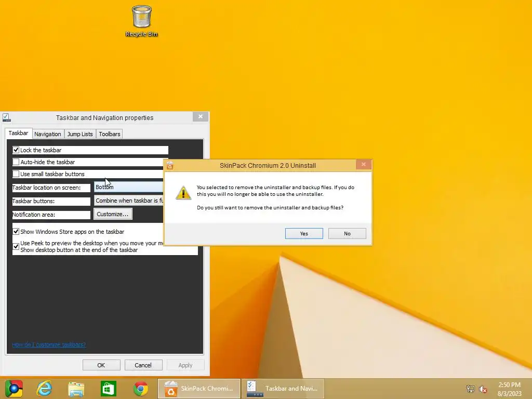Click OK in Taskbar properties
Screen dimensions: 532x399
pos(101,365)
